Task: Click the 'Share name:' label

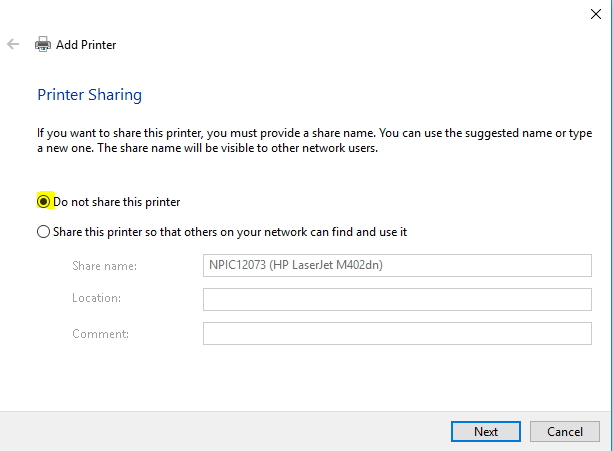Action: pyautogui.click(x=104, y=266)
